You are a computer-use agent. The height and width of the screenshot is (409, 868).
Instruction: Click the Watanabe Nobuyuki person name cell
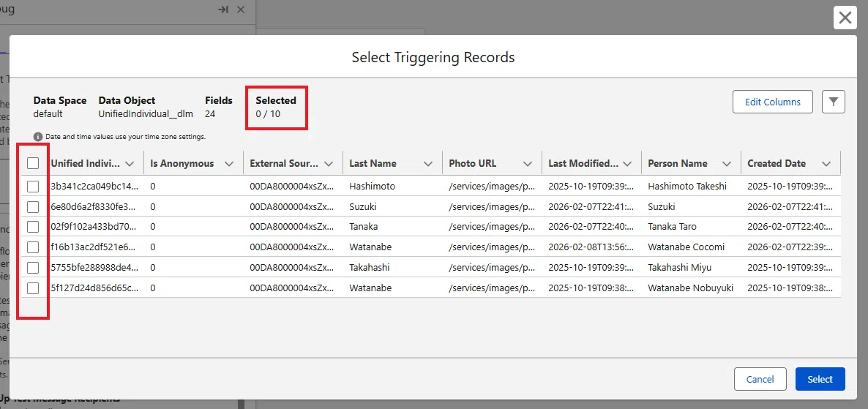coord(690,288)
